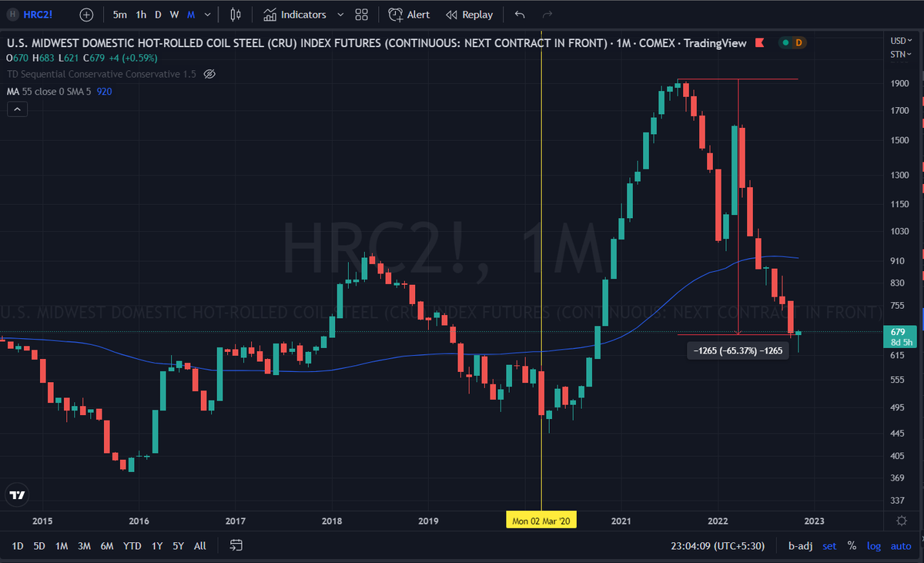The width and height of the screenshot is (924, 563).
Task: Open the Indicators dialog
Action: [x=295, y=15]
